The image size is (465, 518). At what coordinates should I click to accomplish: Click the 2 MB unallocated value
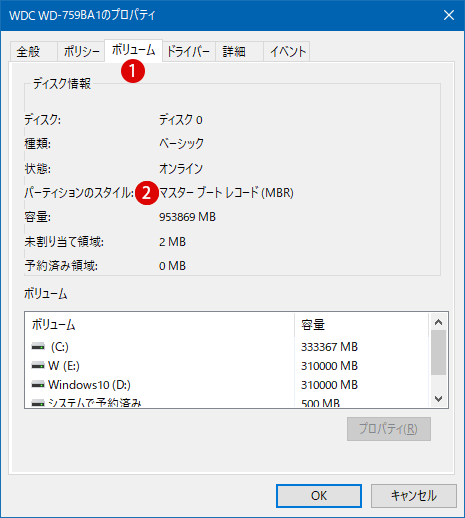pos(172,242)
